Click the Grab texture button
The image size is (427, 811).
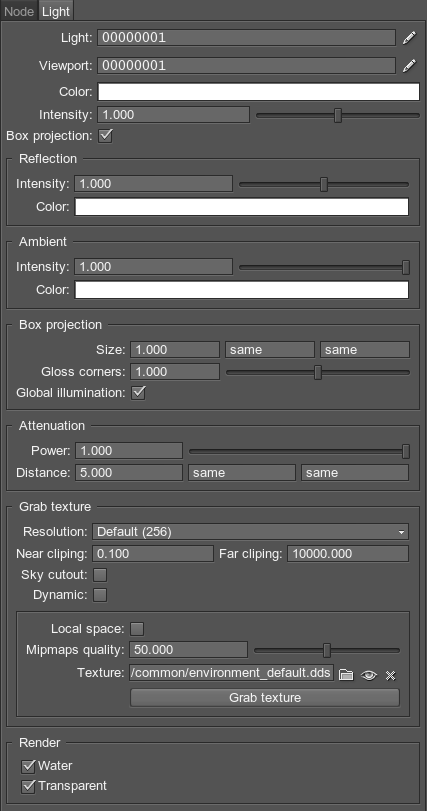pos(265,698)
